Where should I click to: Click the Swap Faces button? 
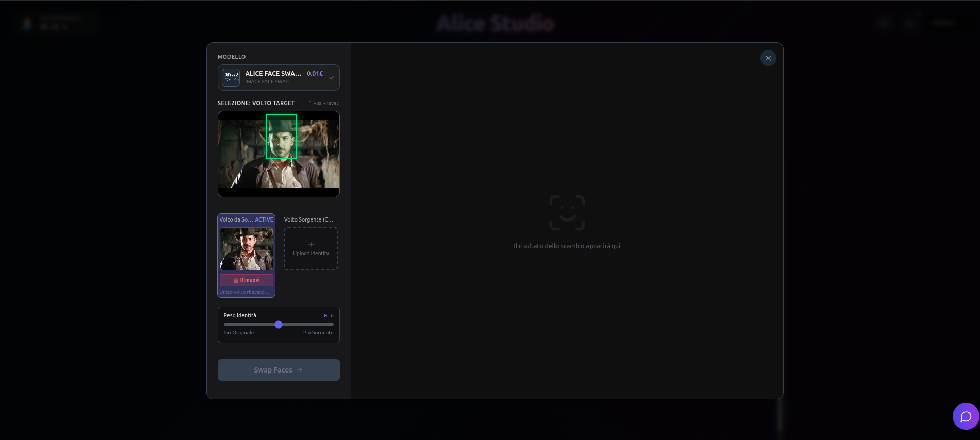coord(279,370)
